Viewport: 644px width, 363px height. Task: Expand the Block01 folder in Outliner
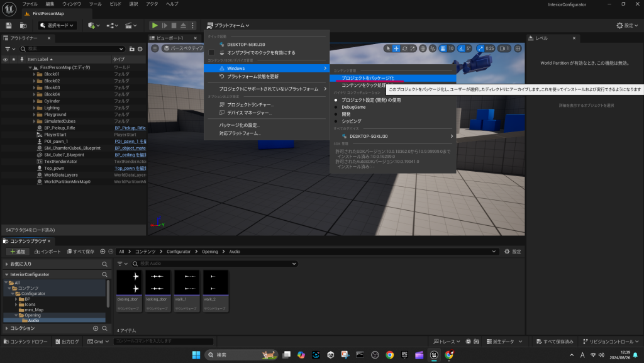point(34,74)
